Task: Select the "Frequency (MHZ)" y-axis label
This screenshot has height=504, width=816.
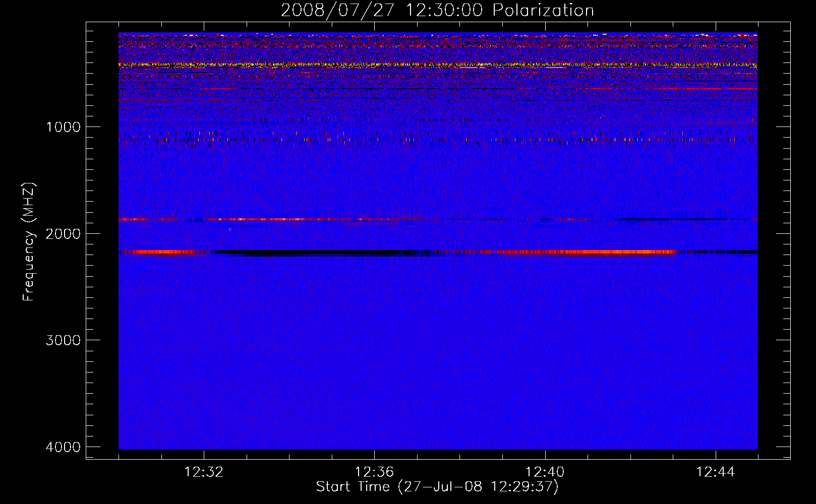Action: pos(29,242)
